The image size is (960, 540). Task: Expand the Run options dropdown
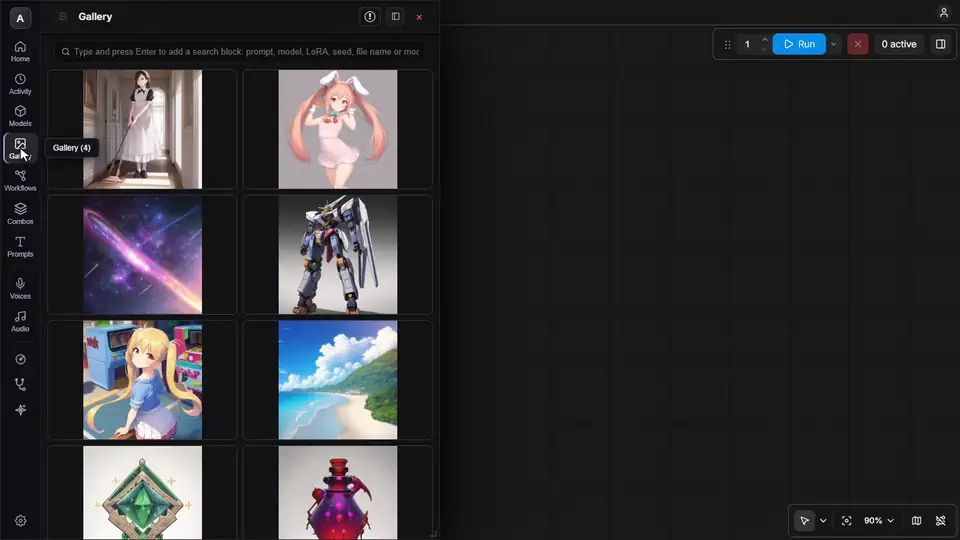click(x=833, y=44)
